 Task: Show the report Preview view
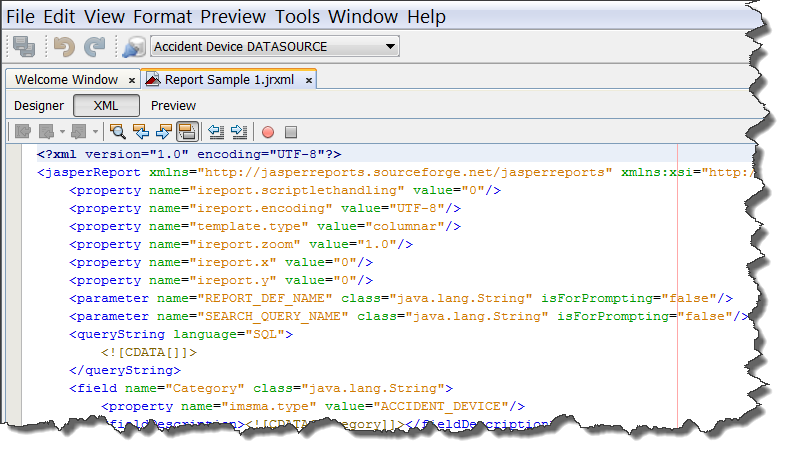click(173, 105)
